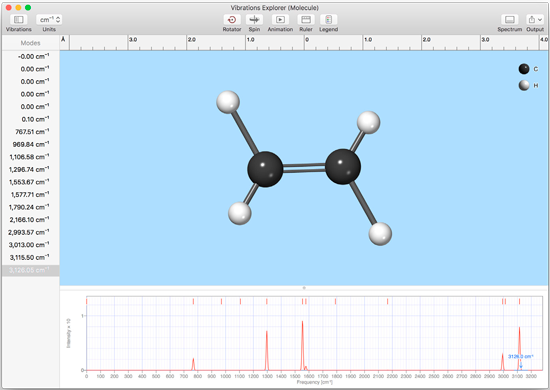Open the Output share menu

click(x=535, y=20)
